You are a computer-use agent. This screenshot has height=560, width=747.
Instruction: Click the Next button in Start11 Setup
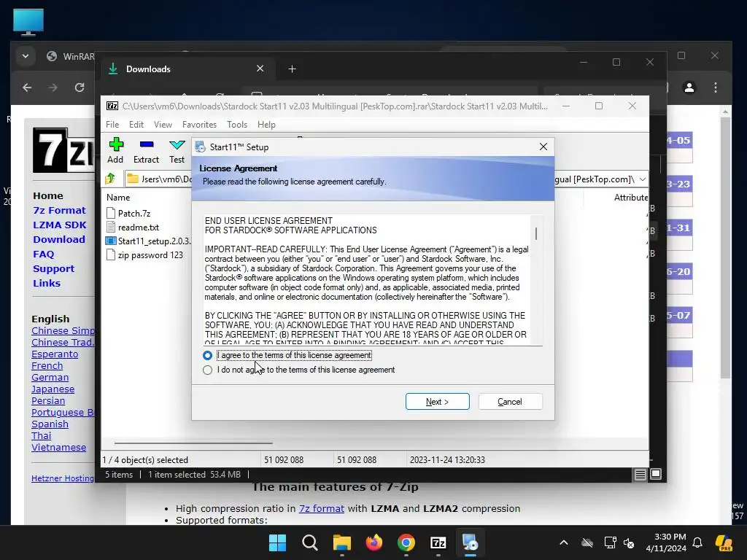438,402
